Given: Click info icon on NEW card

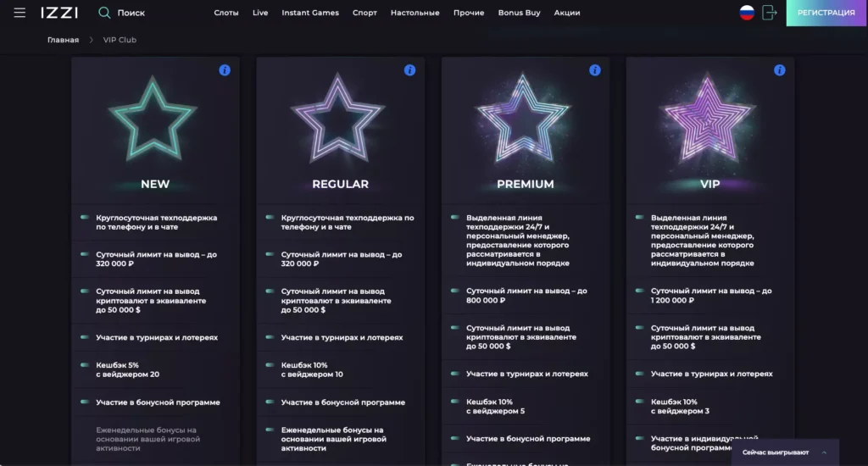Looking at the screenshot, I should pyautogui.click(x=225, y=70).
